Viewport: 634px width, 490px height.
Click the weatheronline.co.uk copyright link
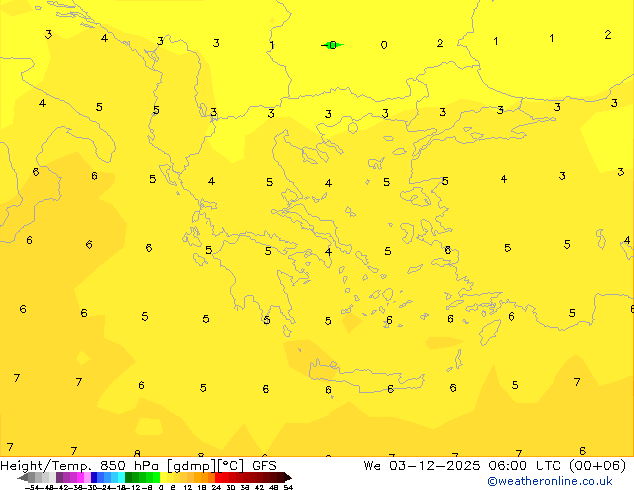(550, 481)
